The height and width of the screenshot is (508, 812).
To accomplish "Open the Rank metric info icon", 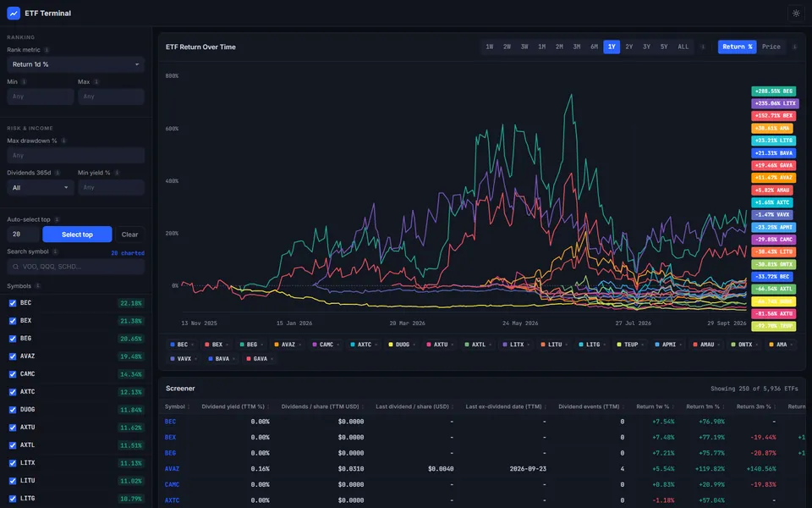I will 47,50.
